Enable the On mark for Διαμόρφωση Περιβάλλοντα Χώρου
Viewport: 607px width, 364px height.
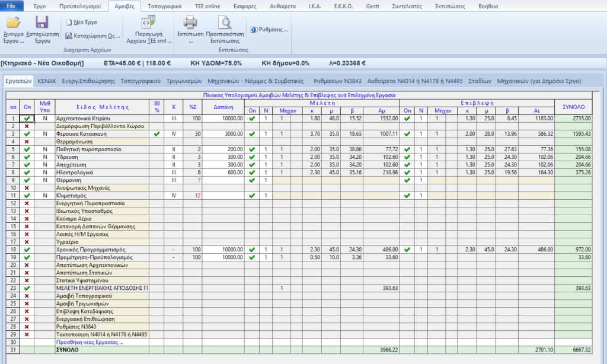coord(26,126)
